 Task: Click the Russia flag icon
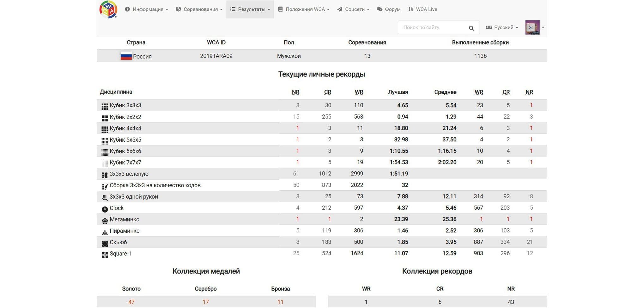coord(126,56)
